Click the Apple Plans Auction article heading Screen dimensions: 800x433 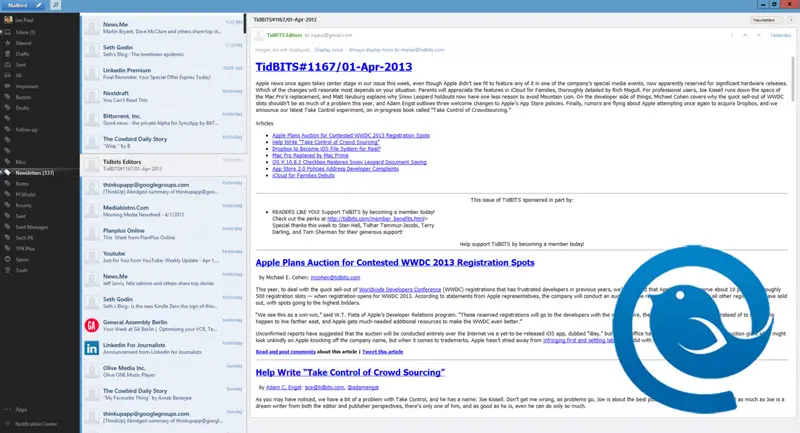click(395, 263)
